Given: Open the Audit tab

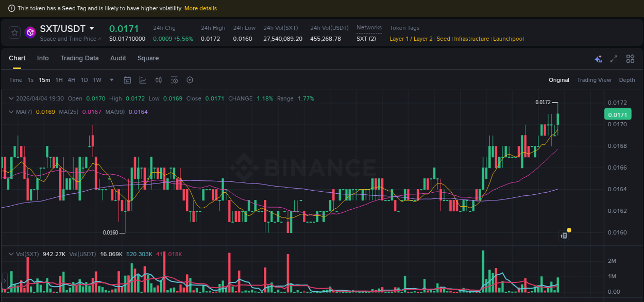Looking at the screenshot, I should coord(118,58).
